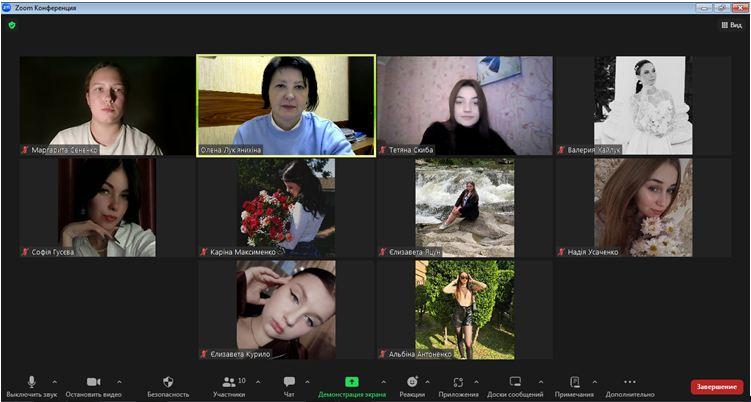
Task: Open the Вид layout menu
Action: click(731, 25)
